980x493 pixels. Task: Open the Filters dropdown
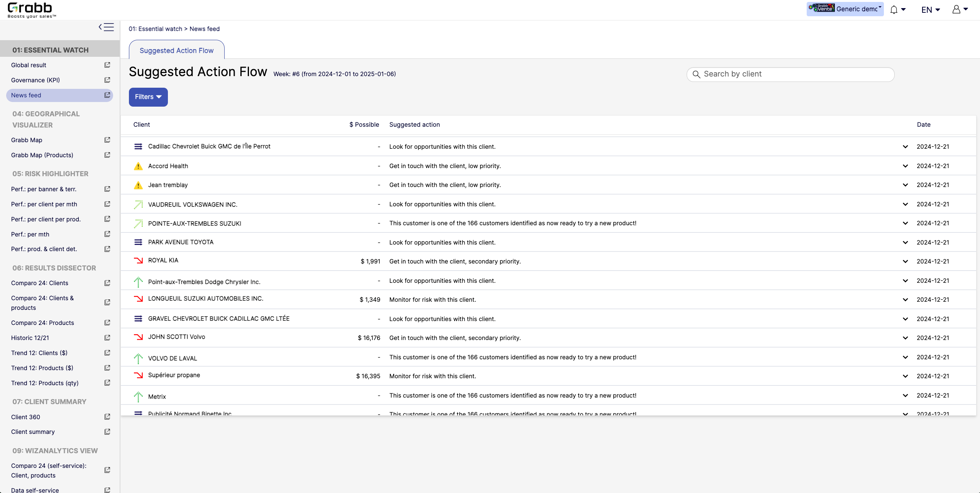(x=148, y=97)
